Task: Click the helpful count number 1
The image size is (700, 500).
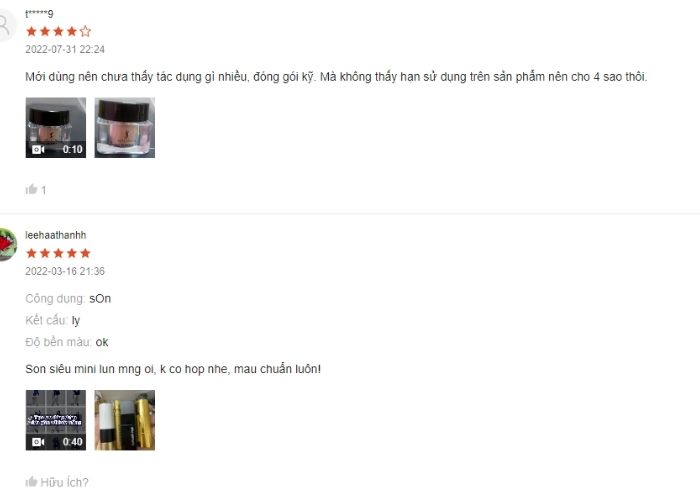Action: click(44, 190)
